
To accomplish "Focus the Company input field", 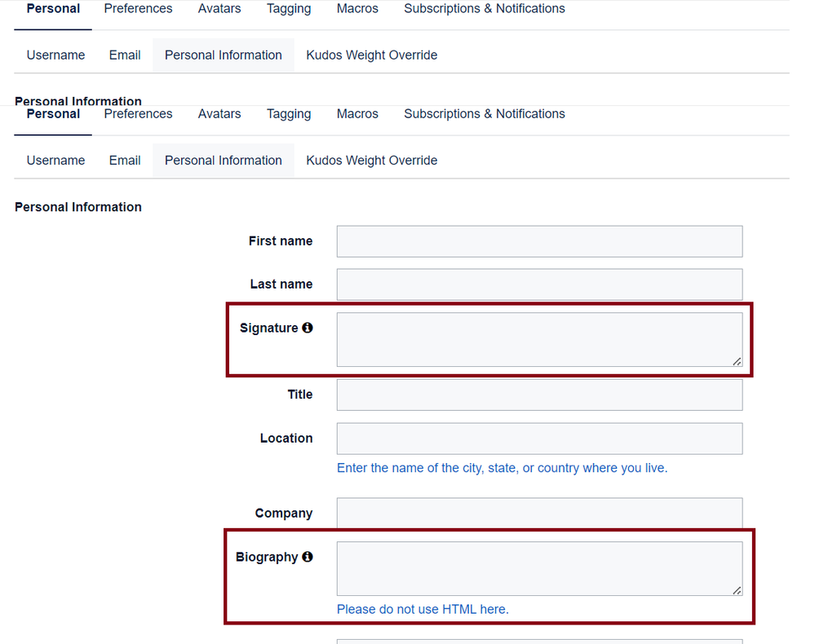I will 539,514.
